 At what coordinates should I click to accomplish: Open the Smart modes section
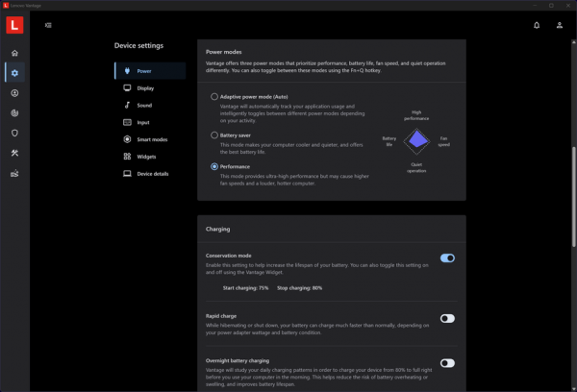click(150, 139)
